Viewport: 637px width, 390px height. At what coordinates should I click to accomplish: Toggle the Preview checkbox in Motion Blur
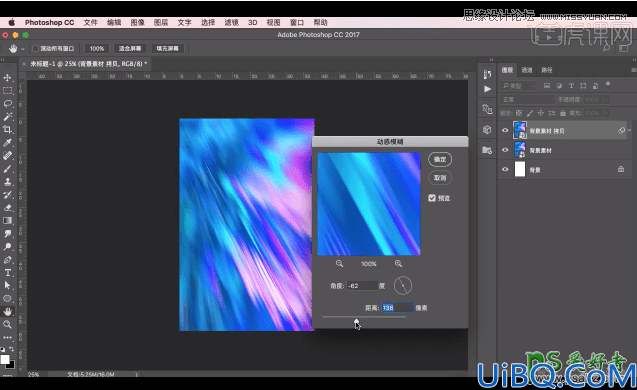432,198
